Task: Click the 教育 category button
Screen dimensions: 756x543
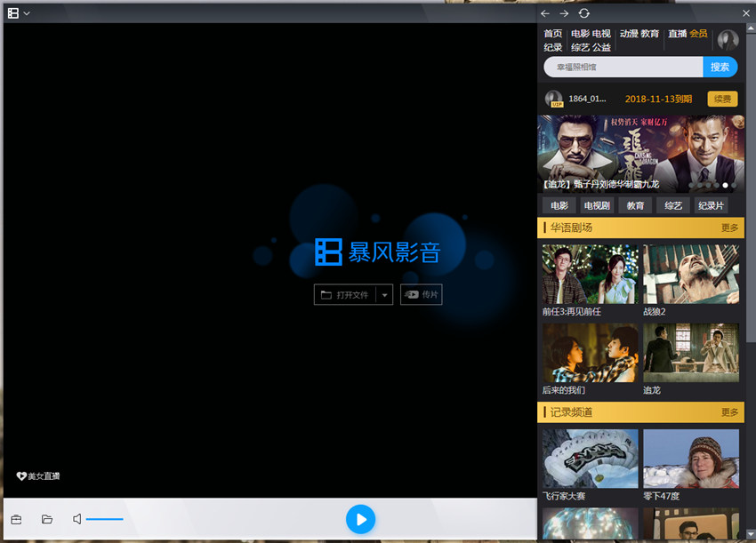Action: click(x=635, y=205)
